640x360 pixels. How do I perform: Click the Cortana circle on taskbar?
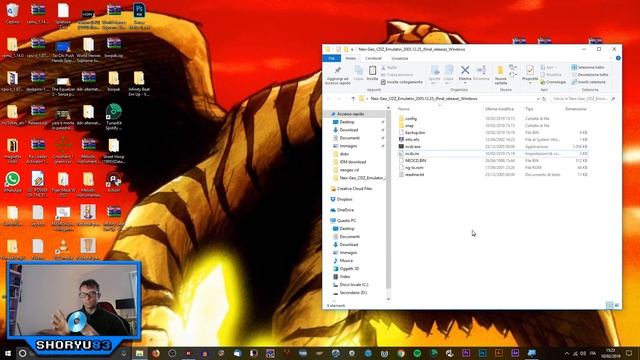(22, 353)
